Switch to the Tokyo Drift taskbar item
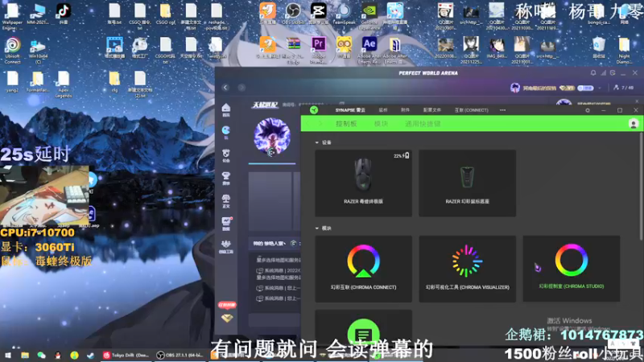Screen dimensions: 644x362 point(126,355)
